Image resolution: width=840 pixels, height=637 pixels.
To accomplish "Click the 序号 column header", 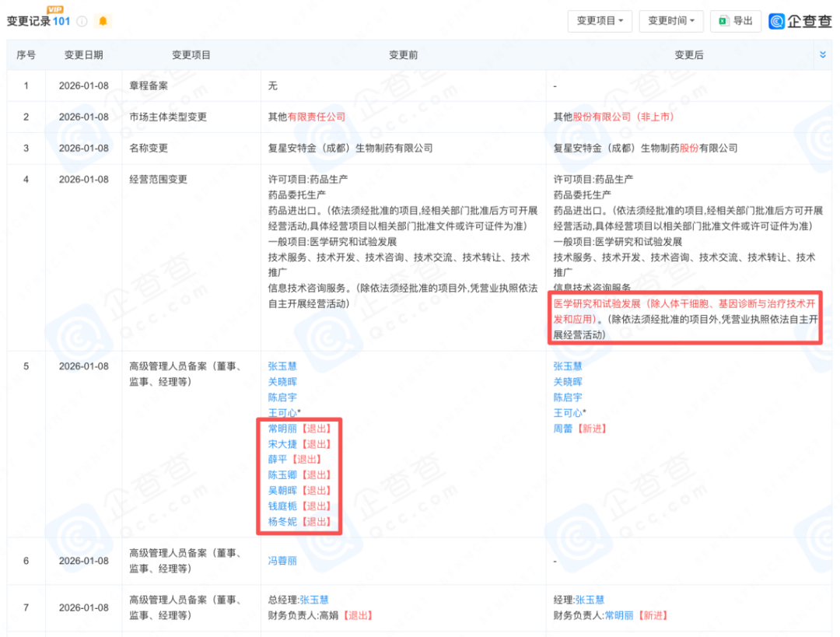I will (x=26, y=54).
